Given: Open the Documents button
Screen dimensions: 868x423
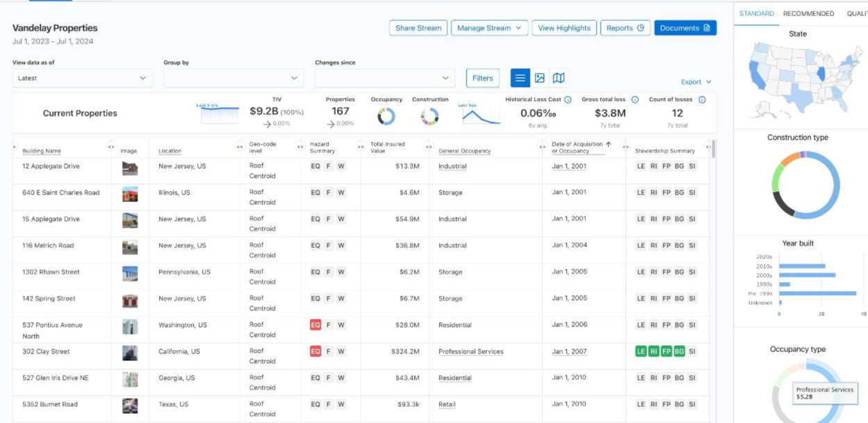Looking at the screenshot, I should (685, 28).
